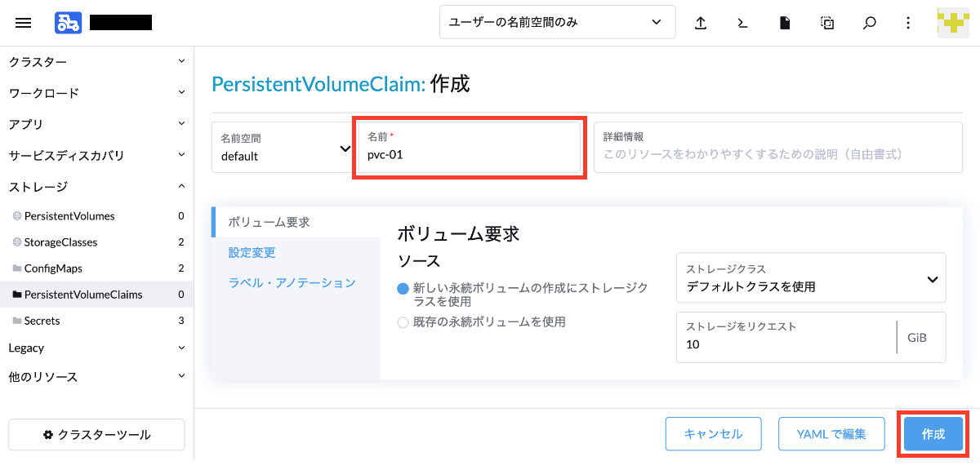Click the storage request size field
The image size is (980, 470).
pyautogui.click(x=786, y=337)
